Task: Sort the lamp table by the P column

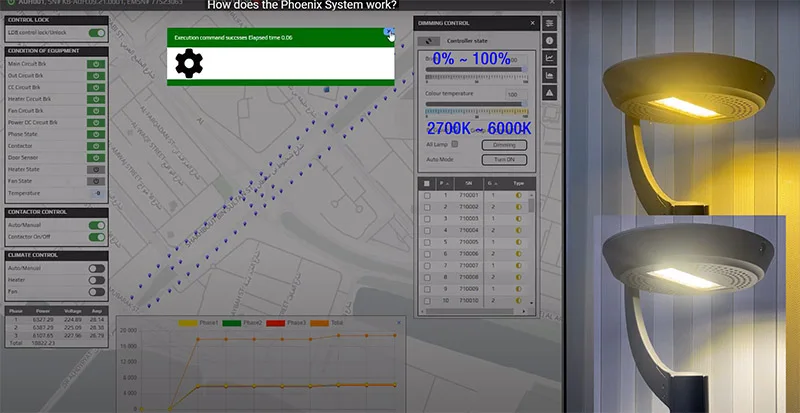Action: [x=443, y=183]
